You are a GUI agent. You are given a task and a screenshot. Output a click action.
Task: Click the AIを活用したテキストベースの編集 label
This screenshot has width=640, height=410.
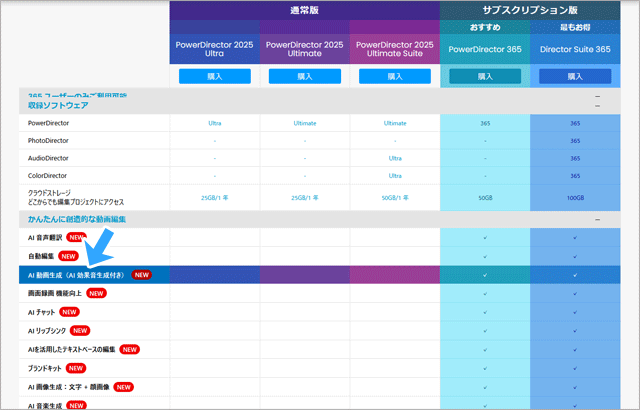71,350
